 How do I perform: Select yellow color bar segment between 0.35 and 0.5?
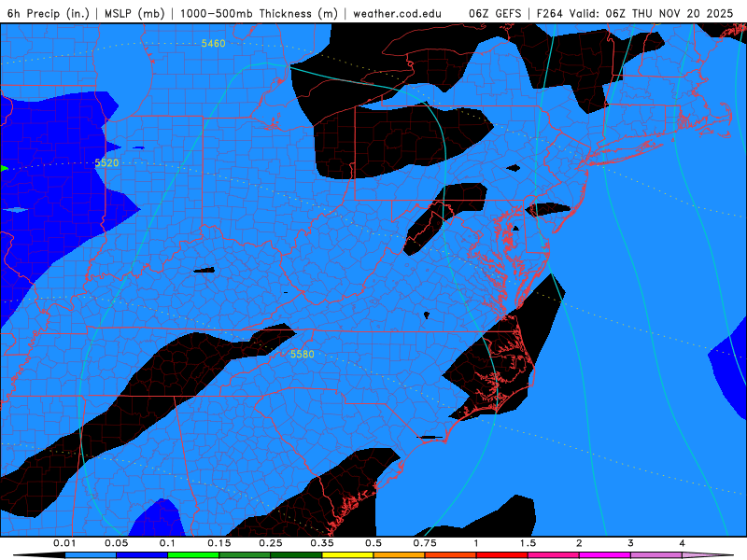pyautogui.click(x=347, y=555)
